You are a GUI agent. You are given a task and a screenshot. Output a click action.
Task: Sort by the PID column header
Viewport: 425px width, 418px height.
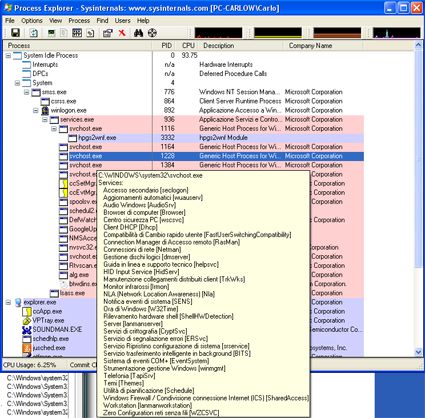tap(165, 46)
